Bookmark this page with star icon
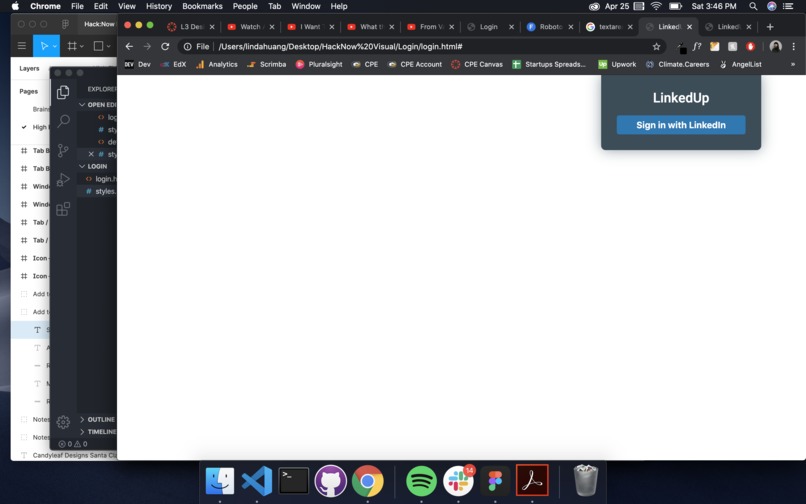 pos(656,46)
